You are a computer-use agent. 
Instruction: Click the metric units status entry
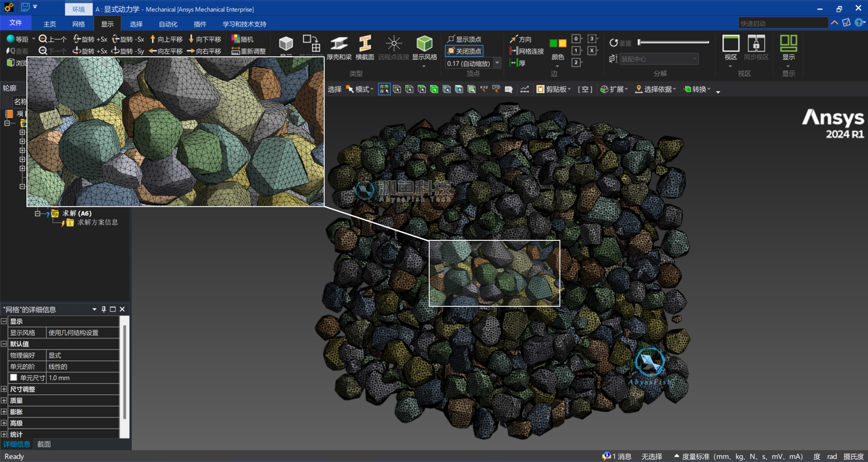tap(742, 456)
